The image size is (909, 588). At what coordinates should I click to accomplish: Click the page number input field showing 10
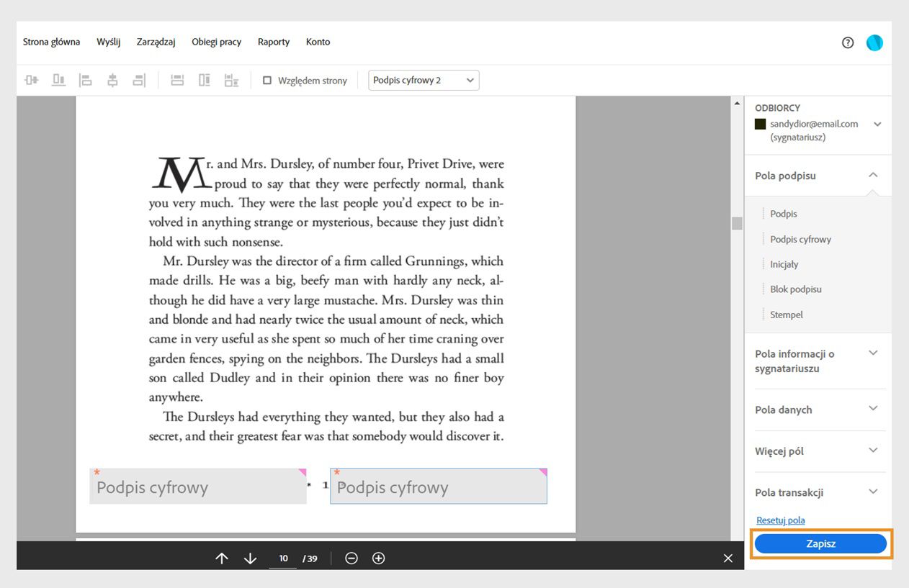coord(283,558)
